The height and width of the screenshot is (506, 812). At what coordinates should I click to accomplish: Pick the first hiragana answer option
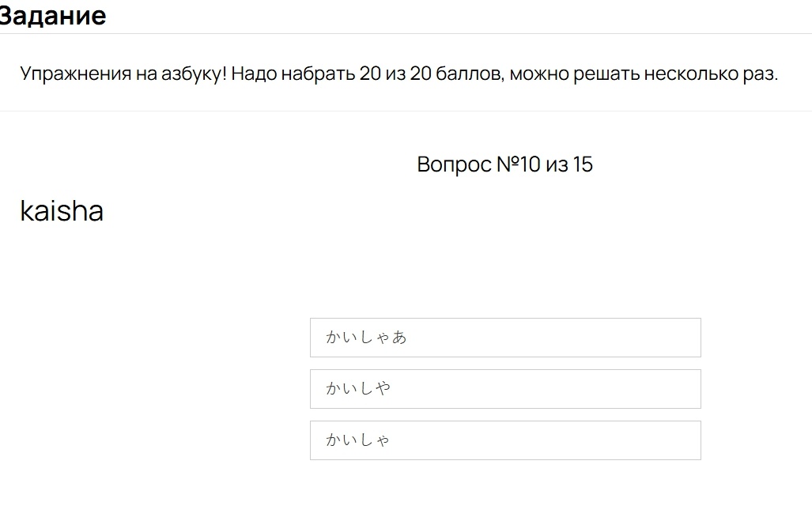click(x=507, y=338)
